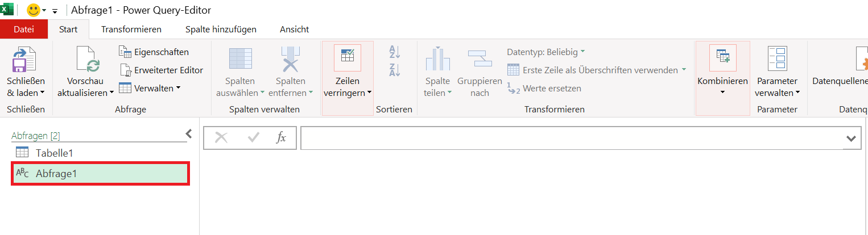
Task: Open Eigenschaften from the Abfrage group
Action: [x=154, y=52]
